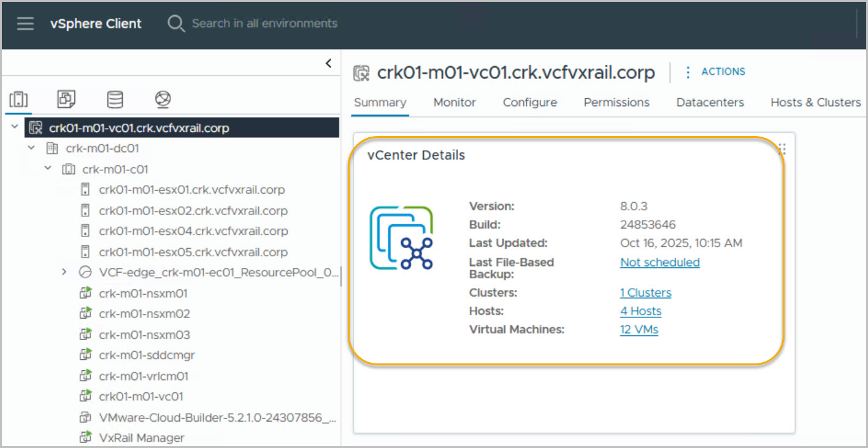Open the hamburger main menu
Viewport: 868px width, 448px height.
pos(25,24)
